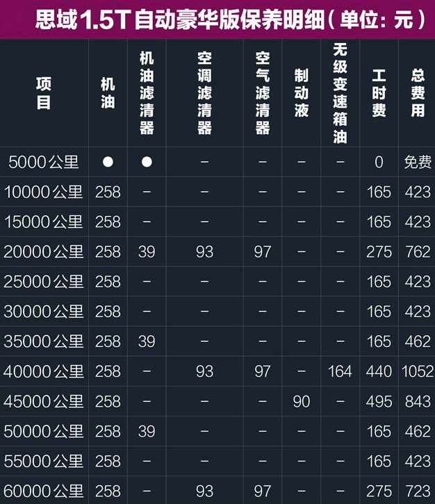
Task: Click the 空气滤清器 column header
Action: click(263, 93)
